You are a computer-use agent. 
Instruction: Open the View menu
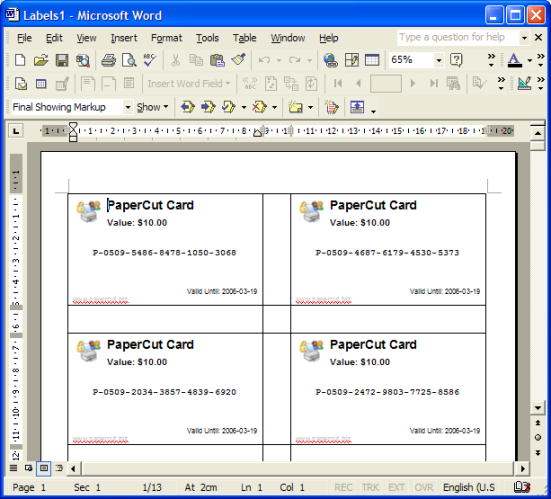pyautogui.click(x=86, y=38)
